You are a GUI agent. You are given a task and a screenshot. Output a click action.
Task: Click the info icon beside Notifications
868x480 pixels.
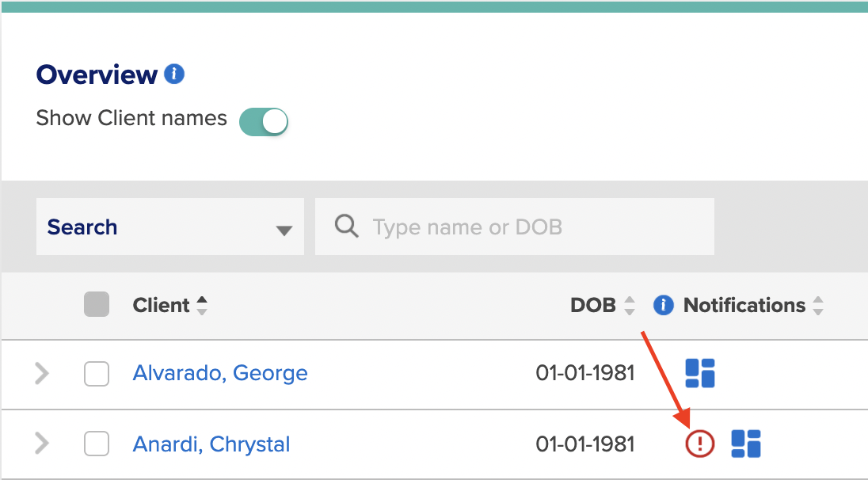[x=663, y=305]
